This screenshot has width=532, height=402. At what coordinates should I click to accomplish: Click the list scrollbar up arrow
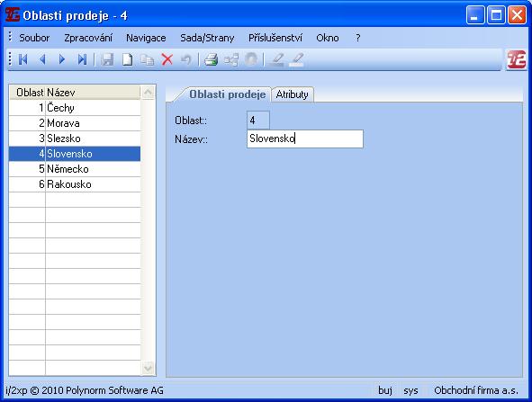click(x=149, y=93)
